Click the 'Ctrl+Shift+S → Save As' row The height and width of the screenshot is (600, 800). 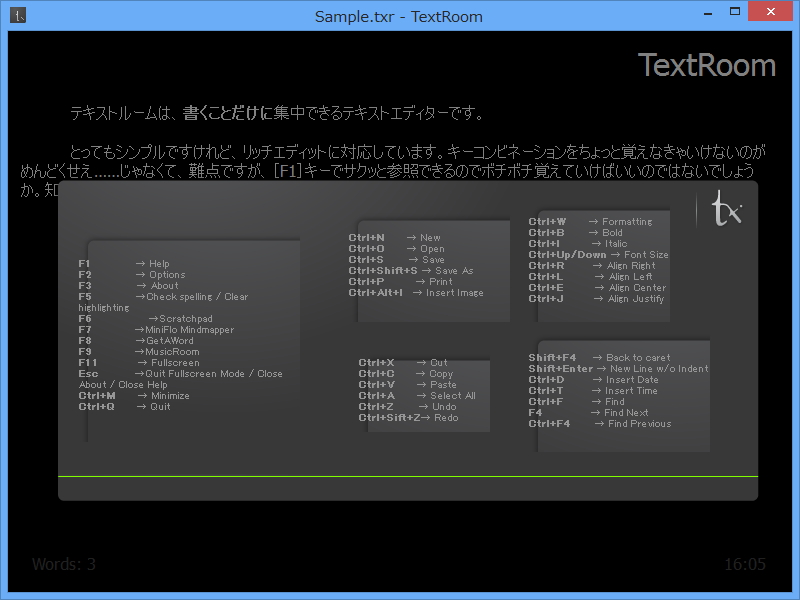pyautogui.click(x=411, y=270)
